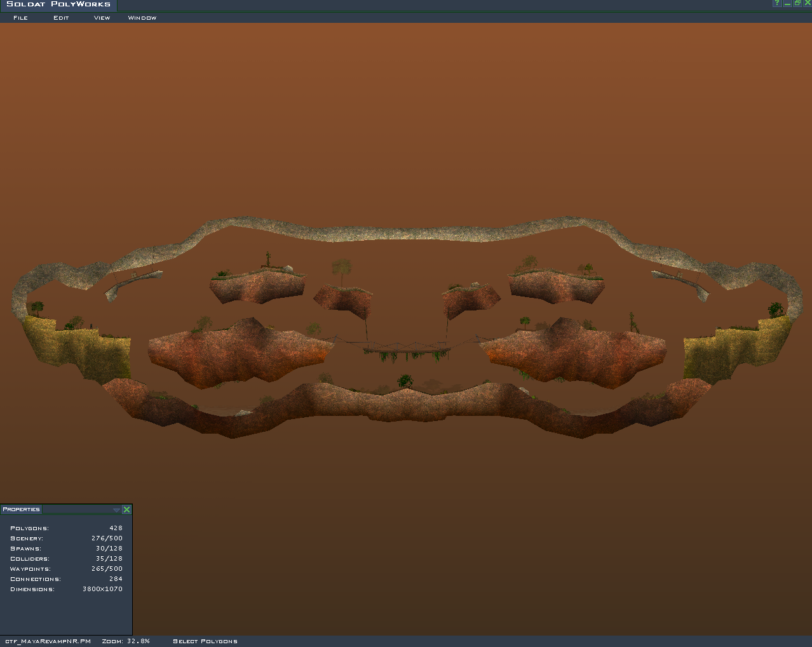Click the Dimensions value 3800x1070
This screenshot has width=812, height=647.
102,589
